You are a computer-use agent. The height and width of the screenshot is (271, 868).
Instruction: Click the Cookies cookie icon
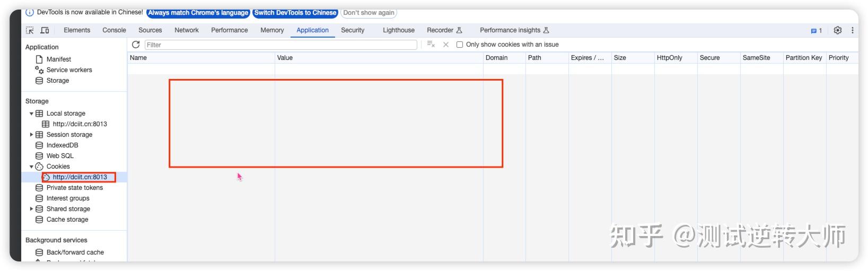tap(39, 167)
